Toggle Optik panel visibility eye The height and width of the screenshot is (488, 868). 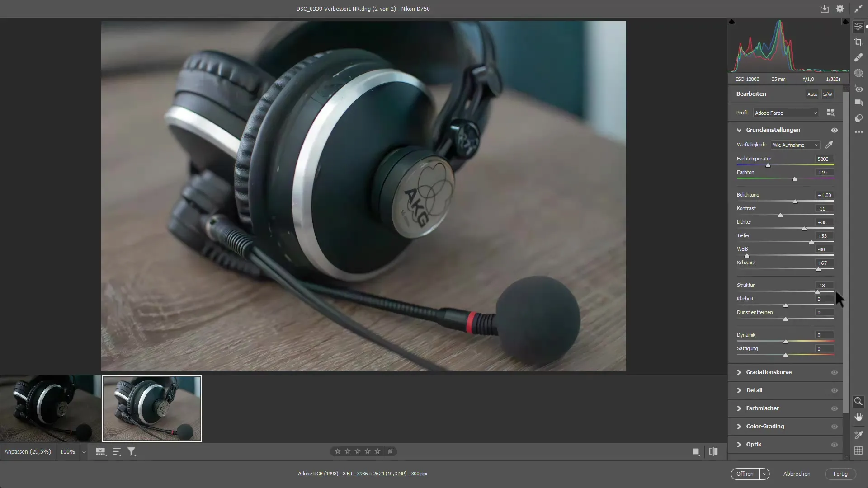coord(835,445)
